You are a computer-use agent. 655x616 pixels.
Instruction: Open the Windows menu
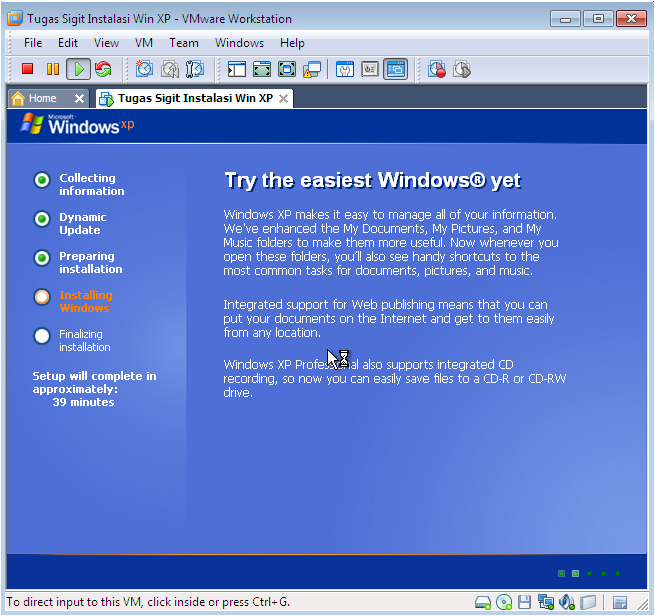pos(239,43)
